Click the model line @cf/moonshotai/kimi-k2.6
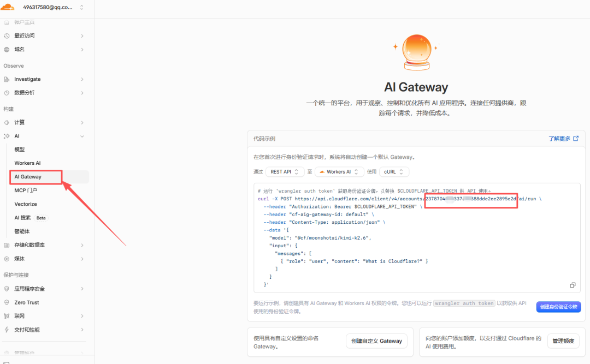The width and height of the screenshot is (590, 364). coord(320,237)
